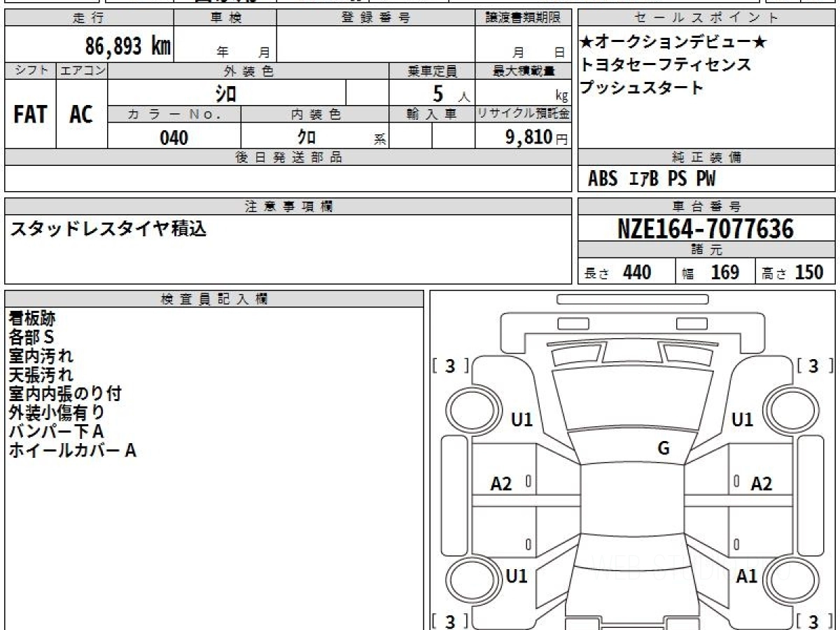The image size is (840, 630).
Task: Click the 車台番号 header
Action: tap(707, 206)
